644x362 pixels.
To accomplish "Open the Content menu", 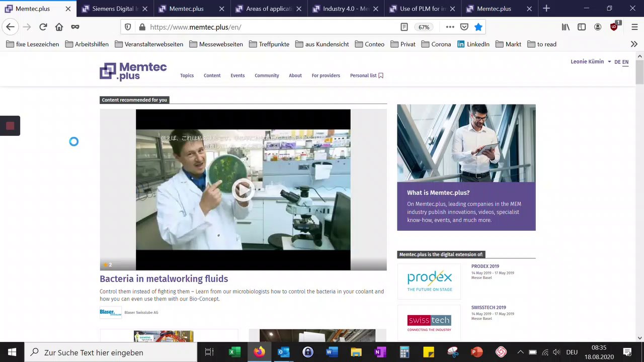I will [212, 75].
